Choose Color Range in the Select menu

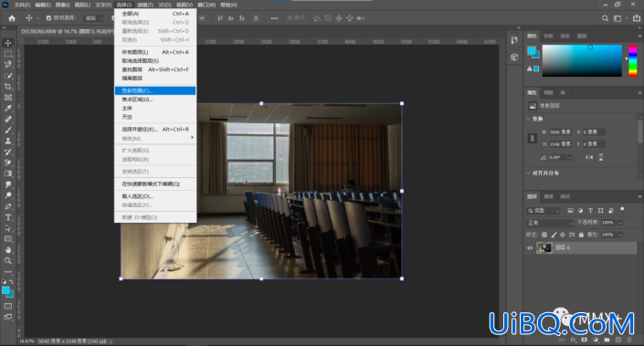(x=155, y=90)
